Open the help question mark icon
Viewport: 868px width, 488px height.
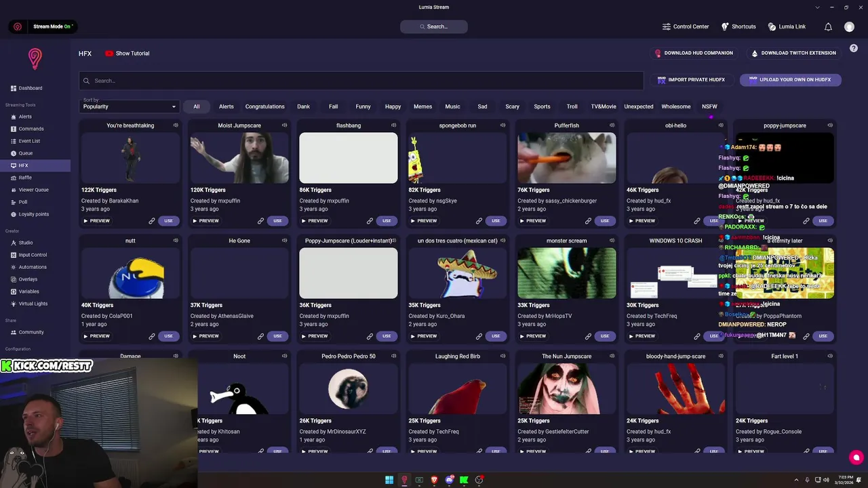pos(854,48)
